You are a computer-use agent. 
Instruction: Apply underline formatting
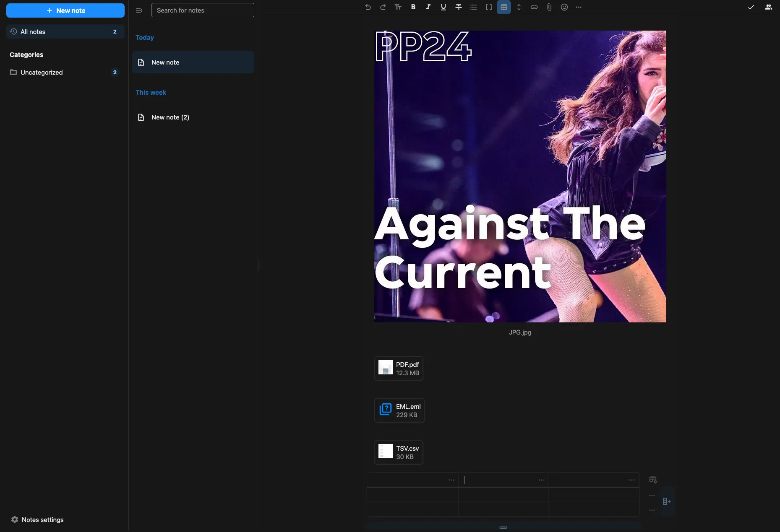(x=443, y=7)
